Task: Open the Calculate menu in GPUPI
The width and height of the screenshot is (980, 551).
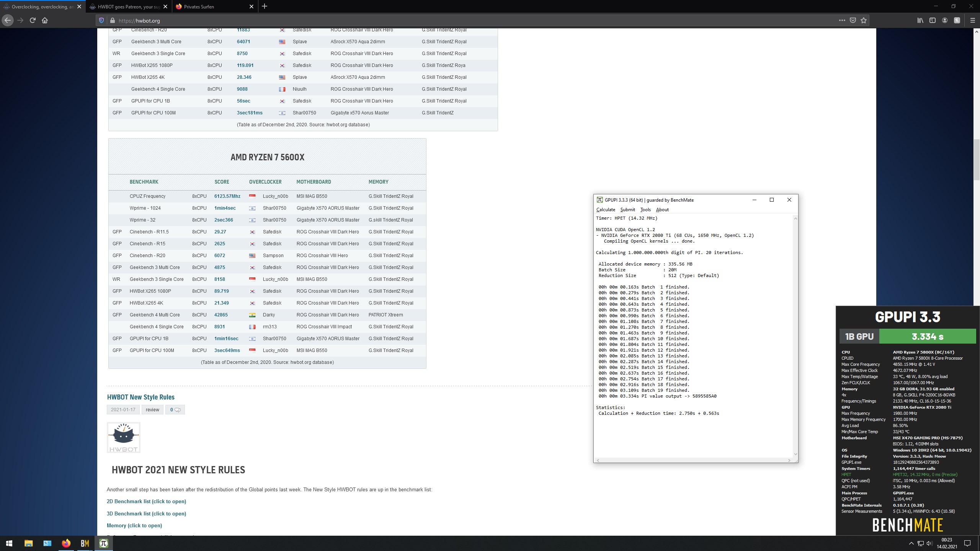Action: pos(606,210)
